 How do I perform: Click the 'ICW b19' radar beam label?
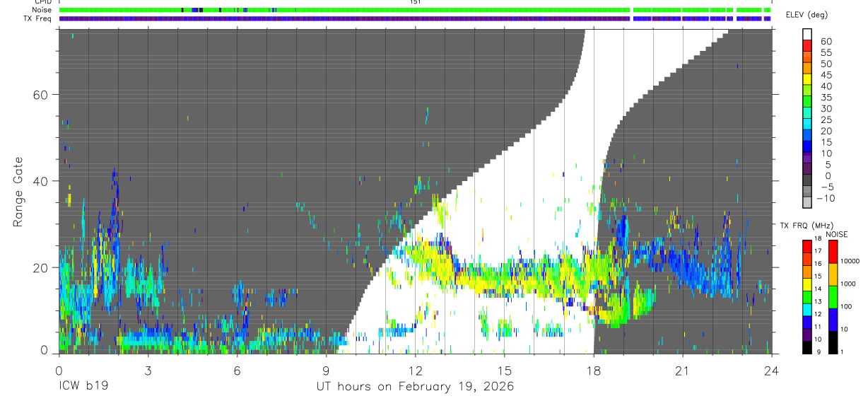click(83, 387)
